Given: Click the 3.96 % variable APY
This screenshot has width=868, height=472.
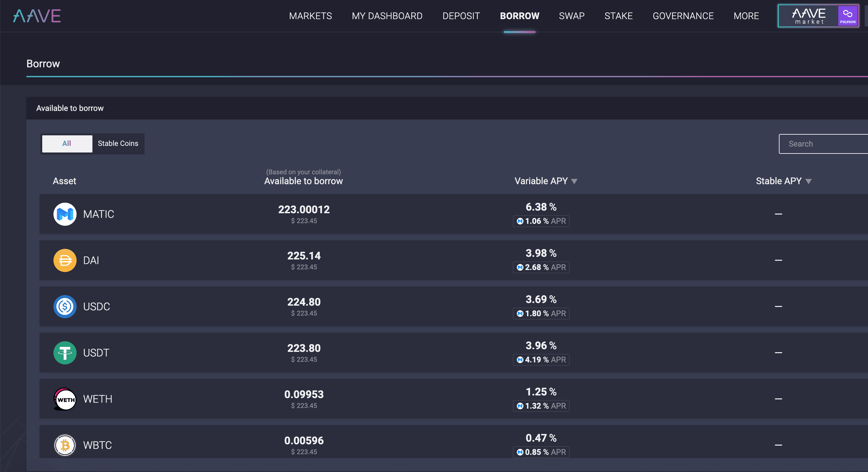Looking at the screenshot, I should click(x=541, y=345).
